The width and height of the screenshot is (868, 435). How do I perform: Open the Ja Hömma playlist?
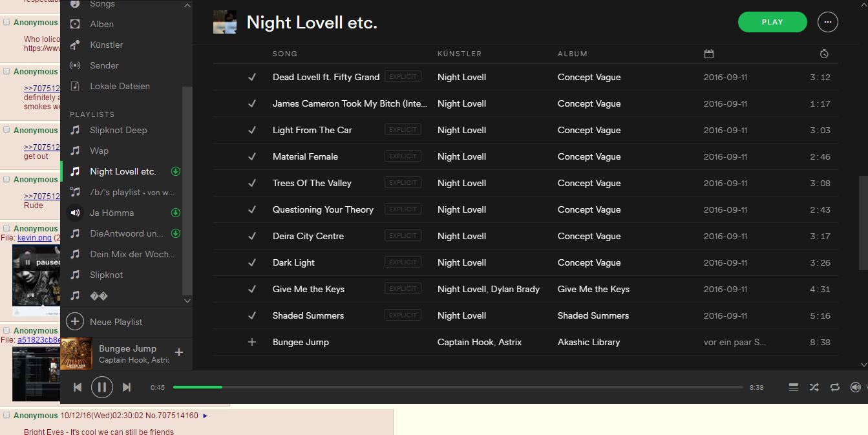(112, 213)
